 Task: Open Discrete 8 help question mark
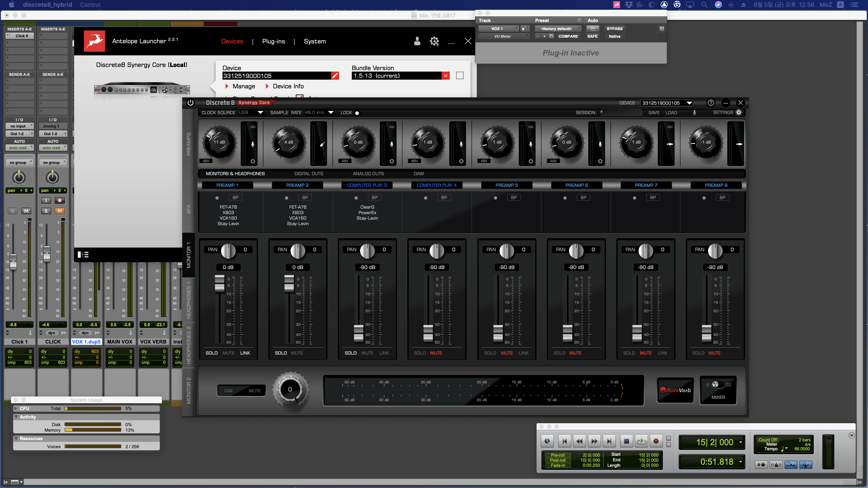coord(711,103)
